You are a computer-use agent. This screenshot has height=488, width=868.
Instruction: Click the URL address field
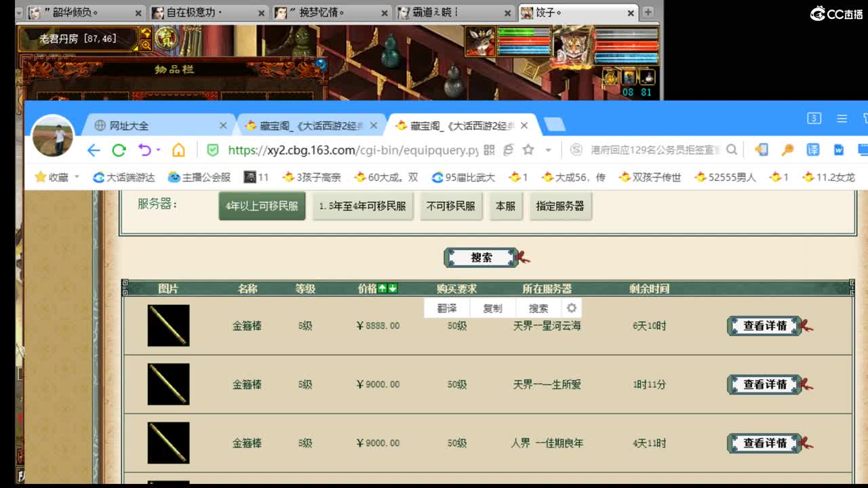point(353,150)
